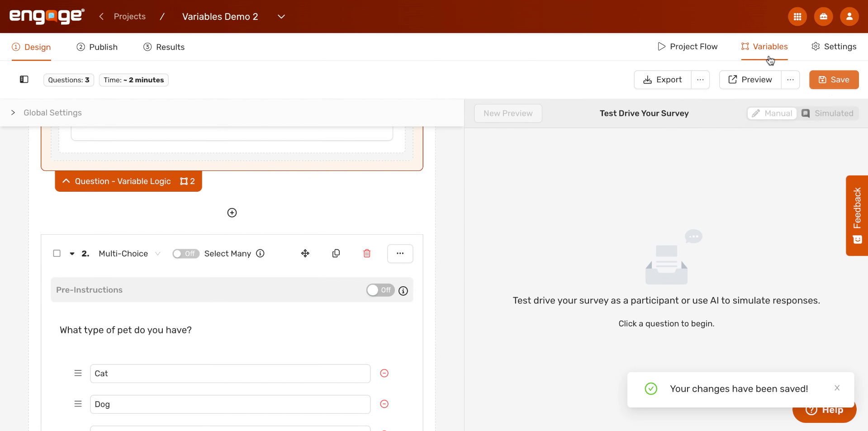Remove the Cat answer option
Screen dimensions: 868x431
(x=384, y=373)
